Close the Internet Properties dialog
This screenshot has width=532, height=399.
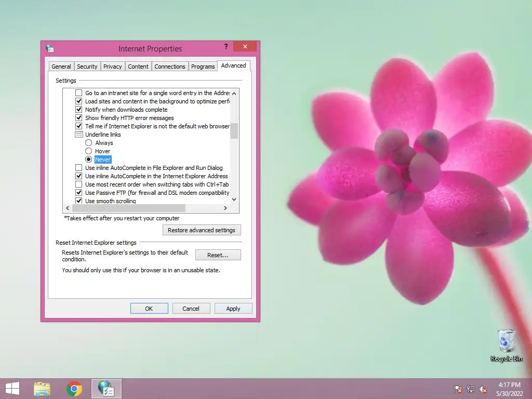(x=245, y=46)
